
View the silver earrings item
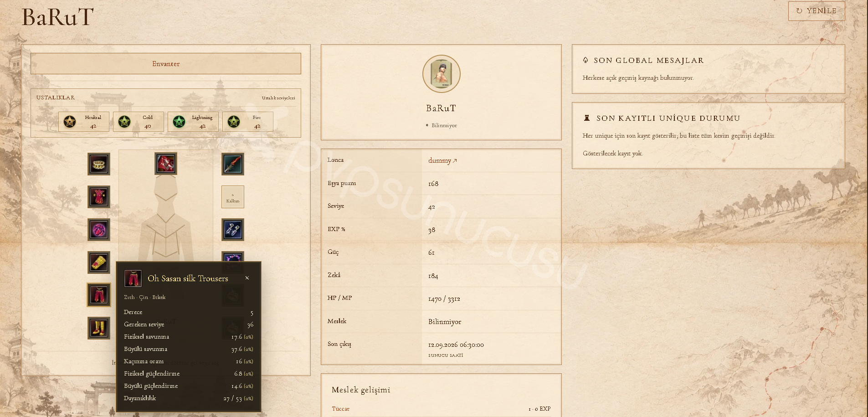click(x=233, y=230)
